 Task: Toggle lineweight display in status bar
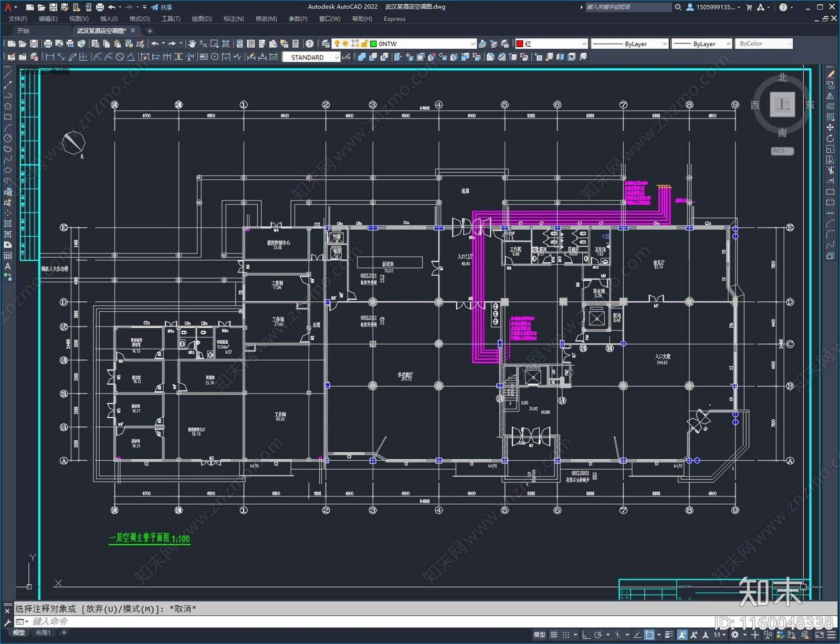[669, 635]
